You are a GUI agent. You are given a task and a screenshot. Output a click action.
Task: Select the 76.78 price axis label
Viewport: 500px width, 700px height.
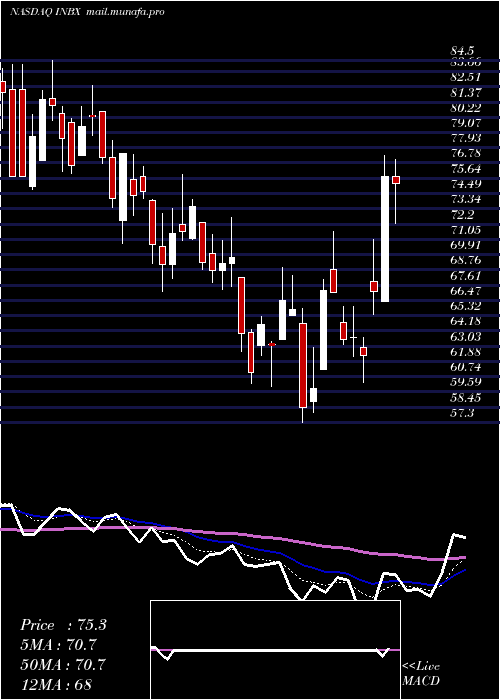[465, 153]
